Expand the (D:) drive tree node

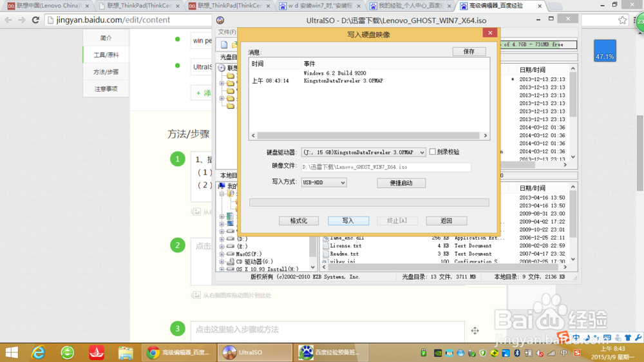(x=222, y=239)
